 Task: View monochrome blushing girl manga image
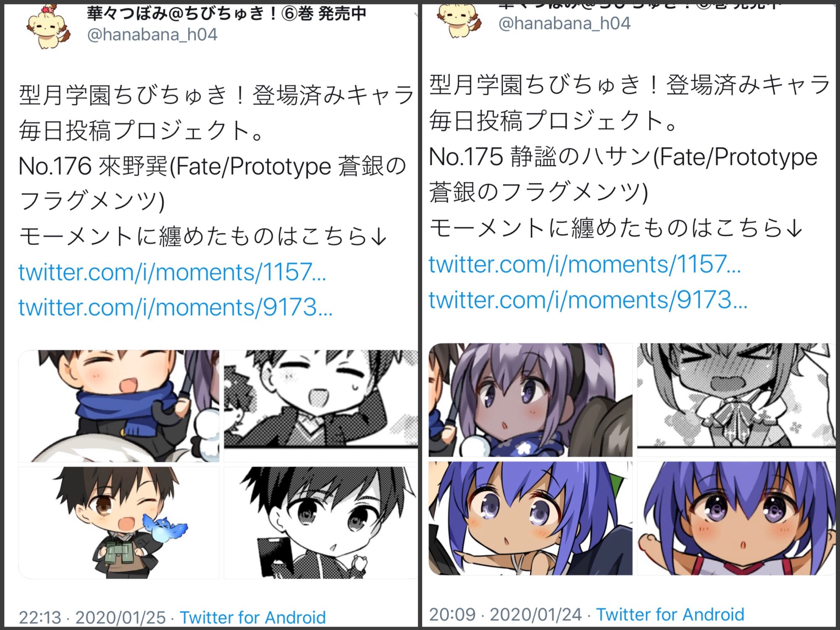point(736,400)
